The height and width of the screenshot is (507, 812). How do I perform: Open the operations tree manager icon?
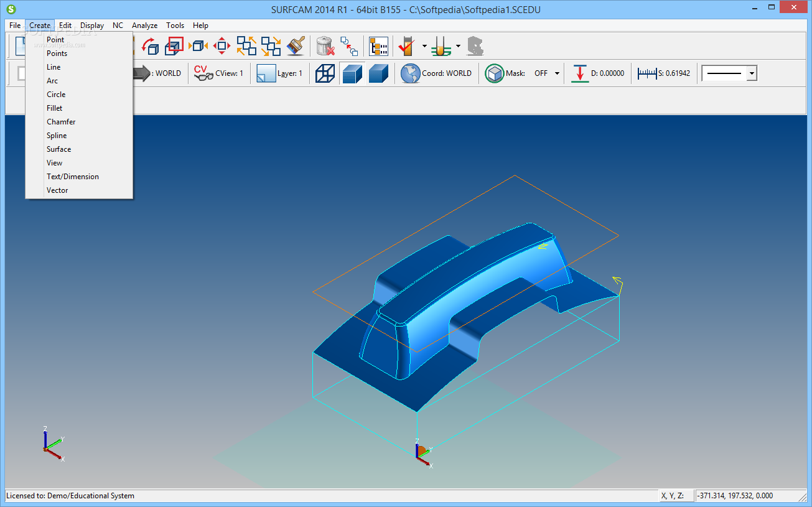pos(378,46)
